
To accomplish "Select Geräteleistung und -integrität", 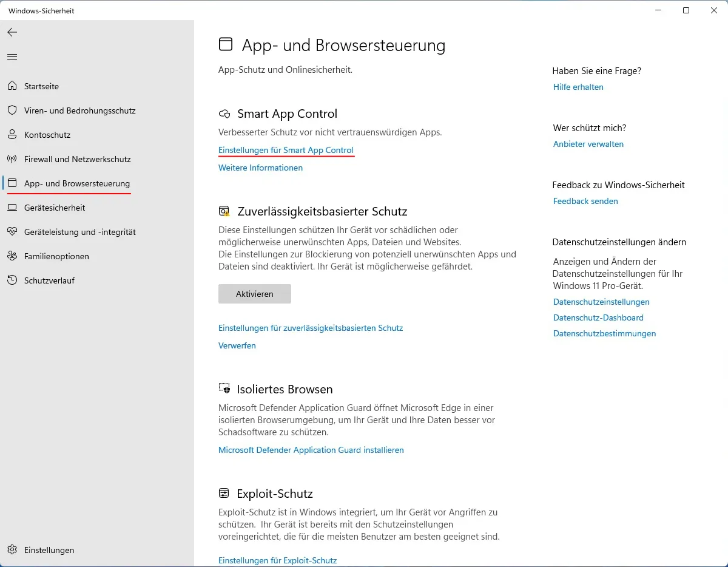I will (80, 232).
